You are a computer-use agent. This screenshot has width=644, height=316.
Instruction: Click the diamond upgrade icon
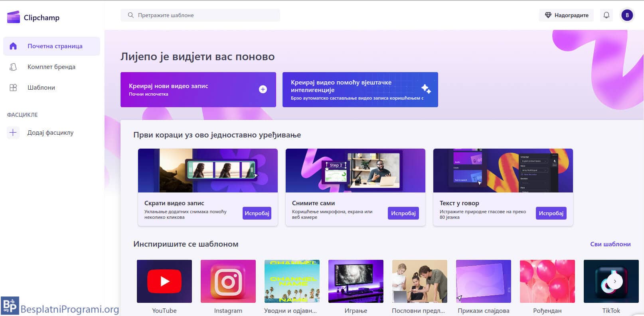pyautogui.click(x=548, y=15)
